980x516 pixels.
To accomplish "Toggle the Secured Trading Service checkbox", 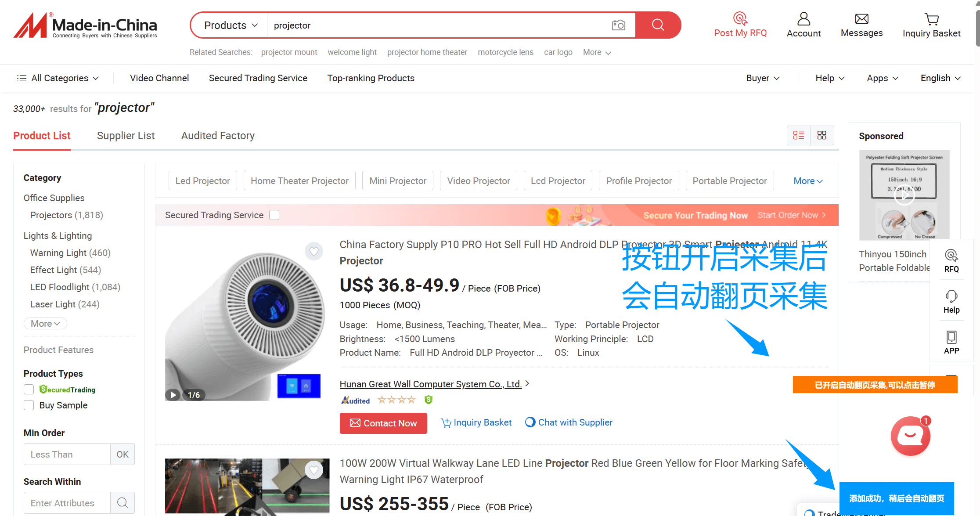I will [x=274, y=215].
